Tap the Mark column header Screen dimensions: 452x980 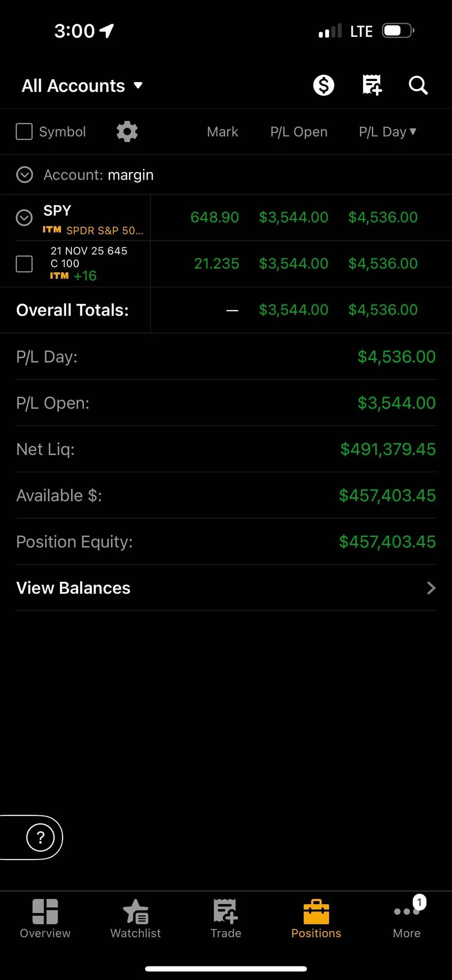[223, 131]
